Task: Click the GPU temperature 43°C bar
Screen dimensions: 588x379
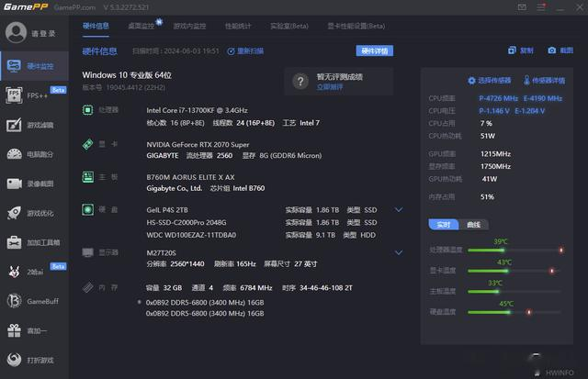Action: click(x=514, y=271)
